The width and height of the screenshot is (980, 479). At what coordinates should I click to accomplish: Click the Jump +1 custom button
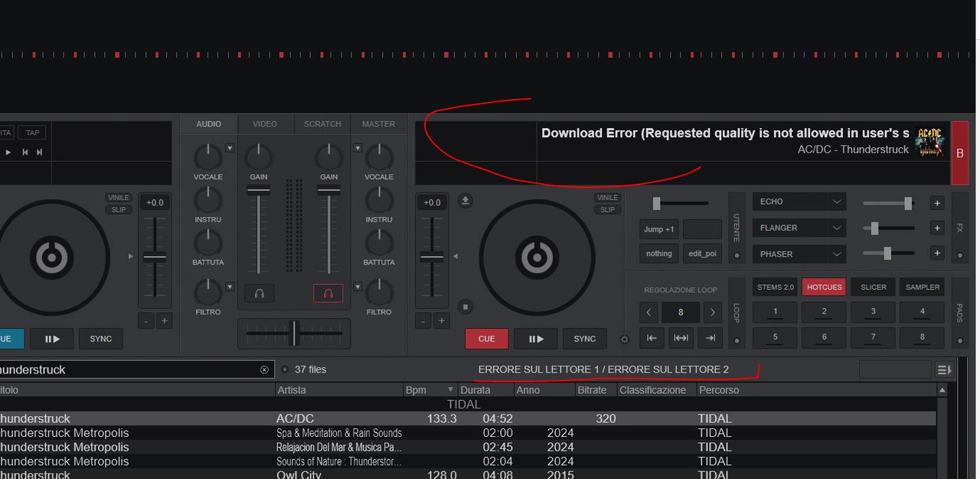[x=659, y=229]
